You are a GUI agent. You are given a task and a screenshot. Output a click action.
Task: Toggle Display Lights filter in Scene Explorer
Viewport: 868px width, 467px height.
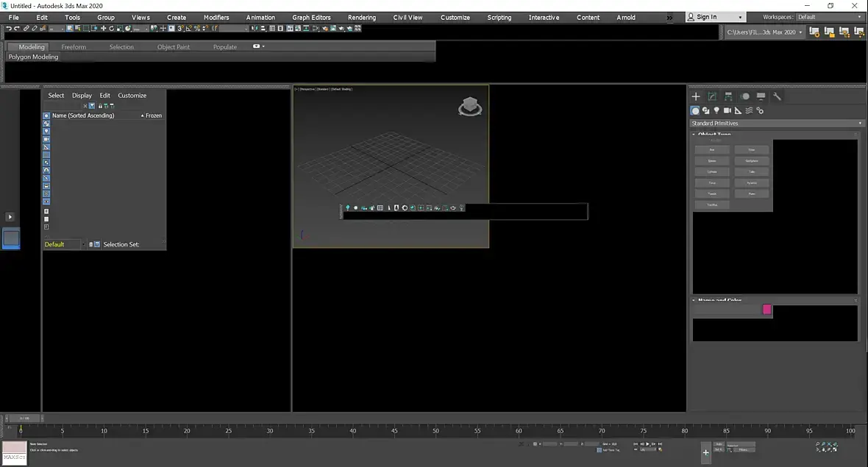click(x=46, y=131)
